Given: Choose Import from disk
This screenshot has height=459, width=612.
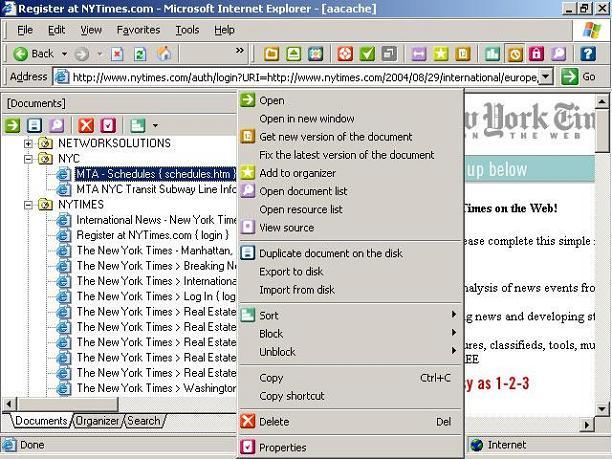Looking at the screenshot, I should (349, 290).
